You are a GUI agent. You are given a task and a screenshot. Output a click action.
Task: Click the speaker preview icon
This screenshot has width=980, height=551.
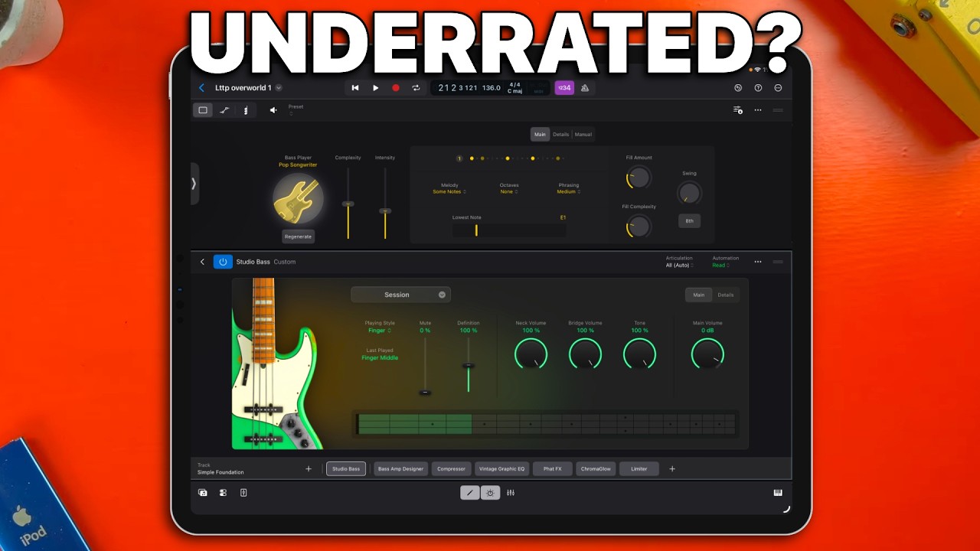(x=273, y=110)
